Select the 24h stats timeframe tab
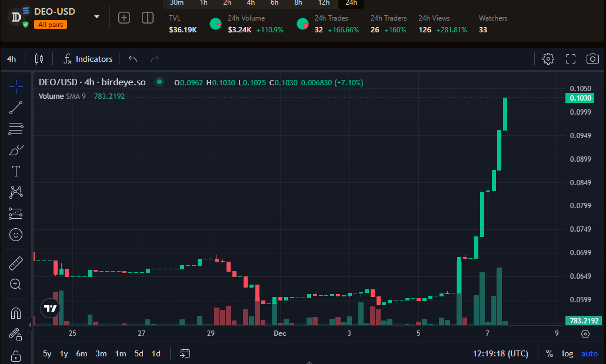Viewport: 606px width, 364px height. click(351, 3)
